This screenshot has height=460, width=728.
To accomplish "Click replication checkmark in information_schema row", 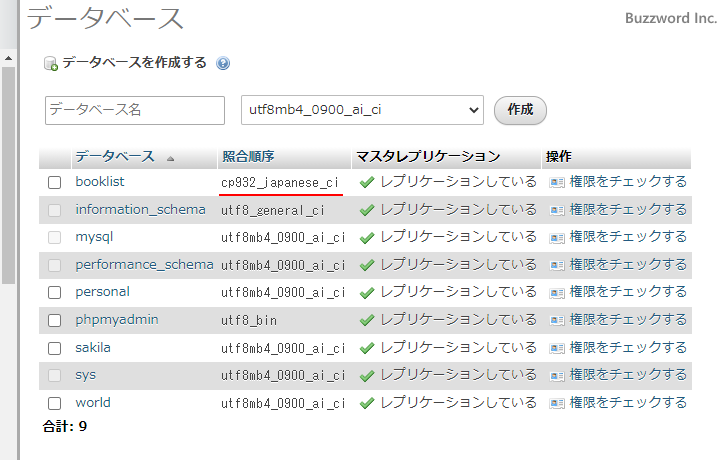I will pos(367,210).
